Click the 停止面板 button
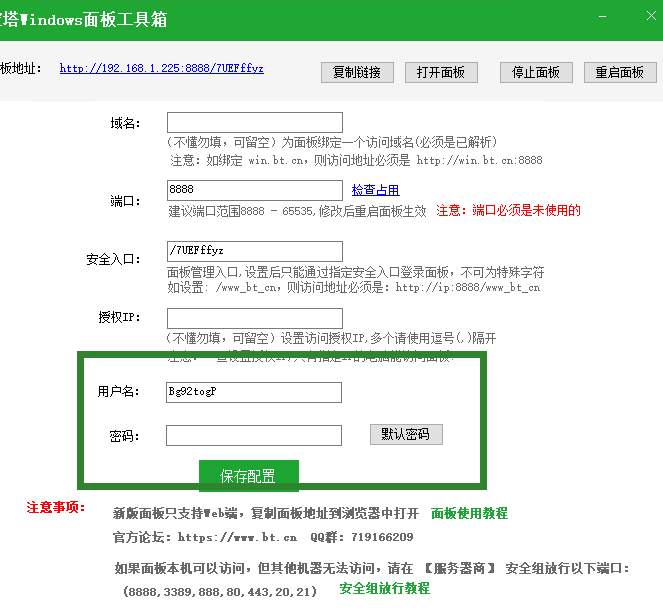This screenshot has height=611, width=663. pos(536,72)
